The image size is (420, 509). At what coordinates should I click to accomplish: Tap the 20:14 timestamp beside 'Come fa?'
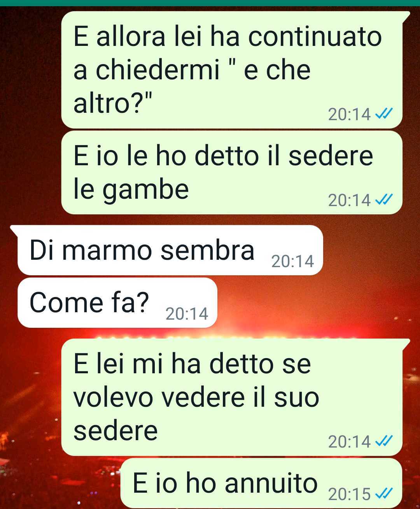pyautogui.click(x=187, y=314)
